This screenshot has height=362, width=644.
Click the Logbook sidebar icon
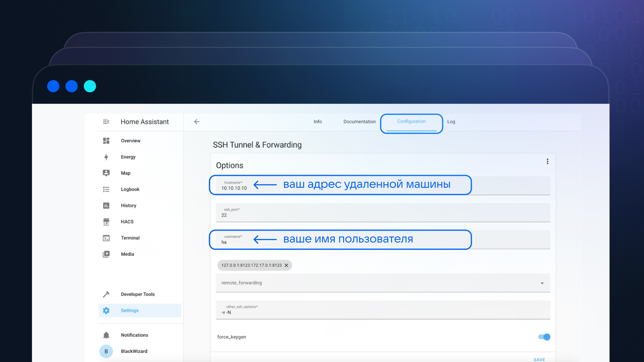click(107, 189)
